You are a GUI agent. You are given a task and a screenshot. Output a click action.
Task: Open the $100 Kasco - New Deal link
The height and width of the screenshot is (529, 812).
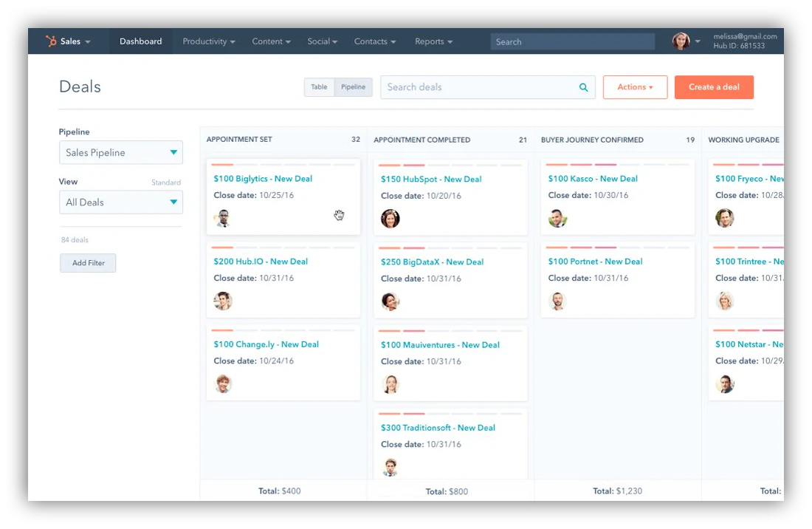click(x=593, y=179)
